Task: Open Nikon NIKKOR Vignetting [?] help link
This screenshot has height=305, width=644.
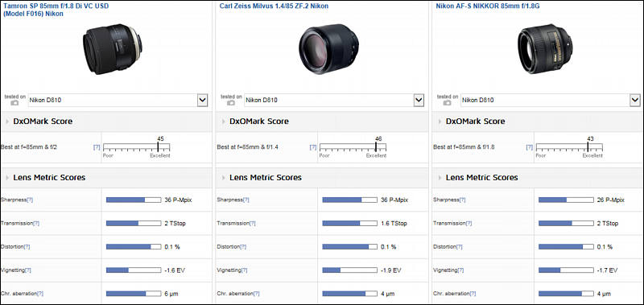Action: click(460, 270)
